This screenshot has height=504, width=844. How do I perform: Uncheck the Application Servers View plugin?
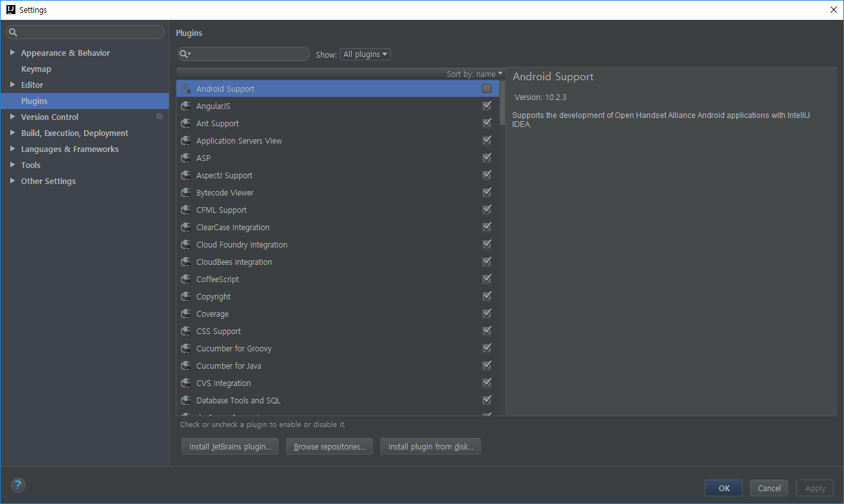point(487,140)
